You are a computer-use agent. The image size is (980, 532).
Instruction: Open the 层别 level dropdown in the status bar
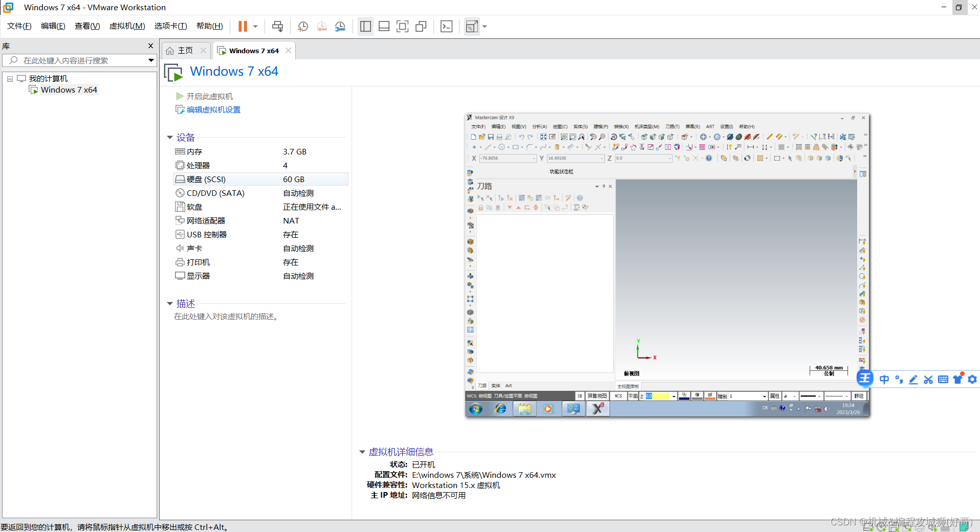(x=765, y=396)
